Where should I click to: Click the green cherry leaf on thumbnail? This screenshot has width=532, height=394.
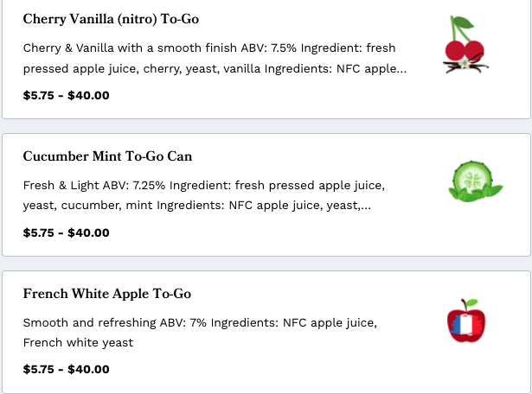point(464,22)
